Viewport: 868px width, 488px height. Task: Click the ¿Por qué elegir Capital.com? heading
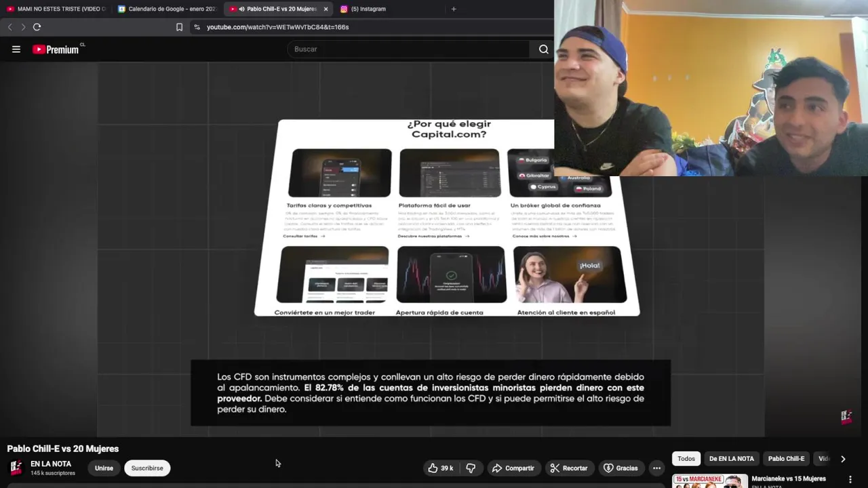(448, 129)
